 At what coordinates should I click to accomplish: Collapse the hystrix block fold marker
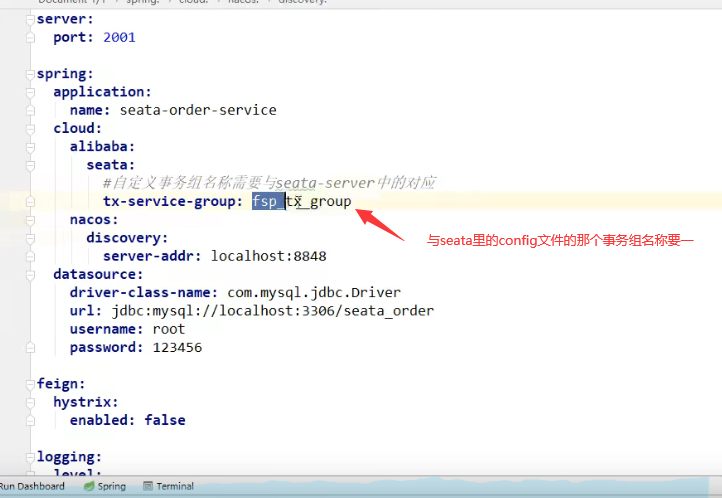click(x=30, y=403)
